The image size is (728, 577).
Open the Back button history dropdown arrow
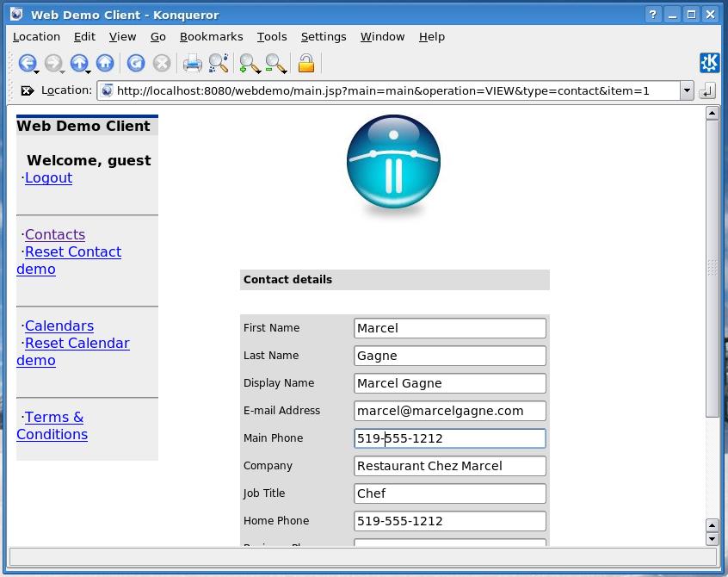36,71
